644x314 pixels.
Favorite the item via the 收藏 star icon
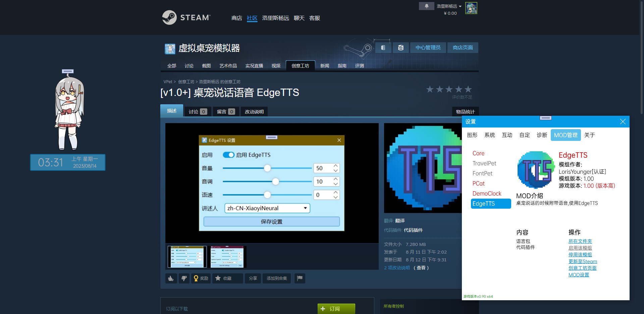(218, 278)
